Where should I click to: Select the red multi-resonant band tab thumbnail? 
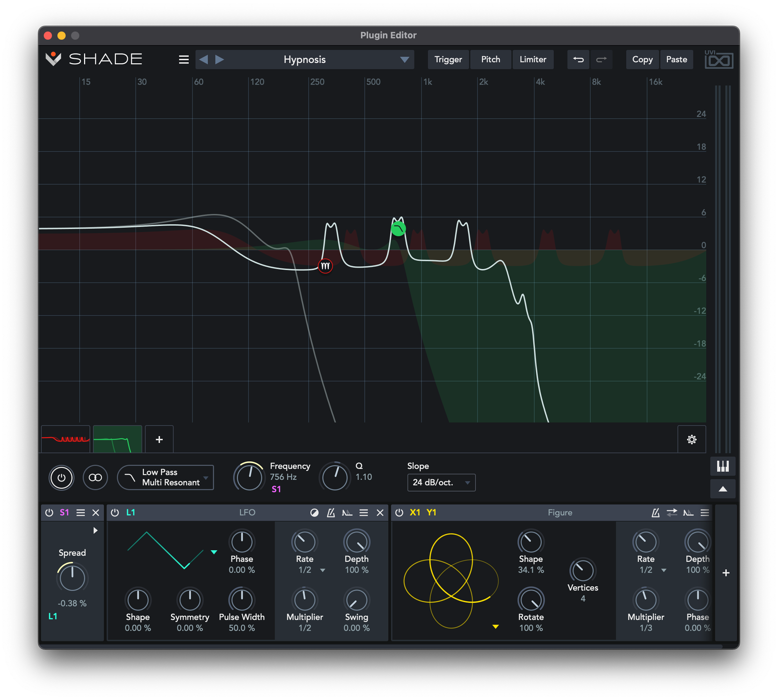[66, 439]
